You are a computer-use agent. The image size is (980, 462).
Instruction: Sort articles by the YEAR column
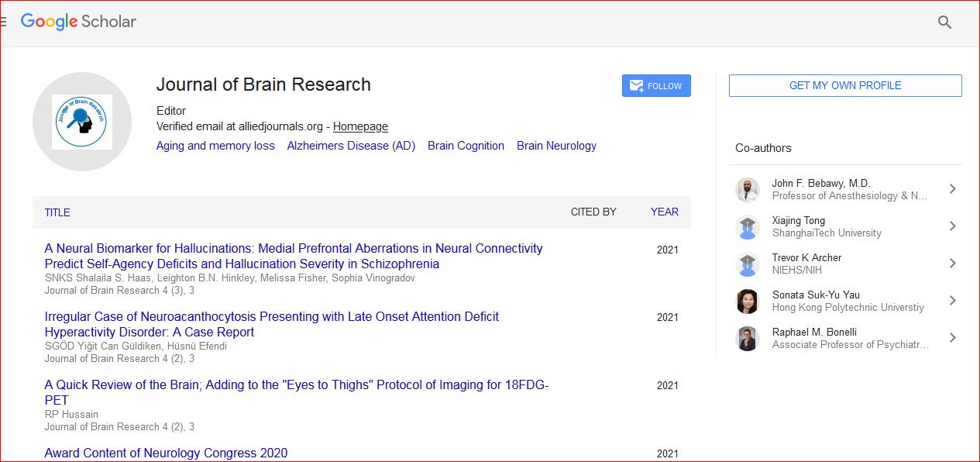(664, 212)
